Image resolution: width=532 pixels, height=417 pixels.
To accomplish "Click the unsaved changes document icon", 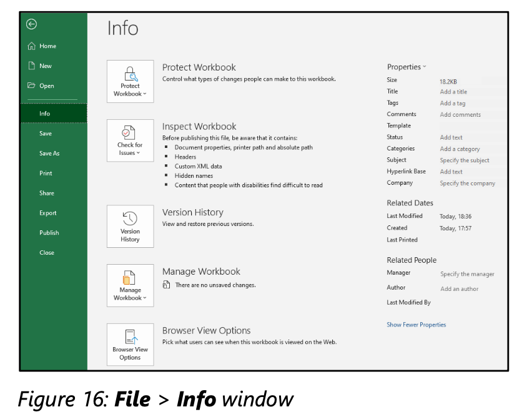I will click(x=166, y=285).
